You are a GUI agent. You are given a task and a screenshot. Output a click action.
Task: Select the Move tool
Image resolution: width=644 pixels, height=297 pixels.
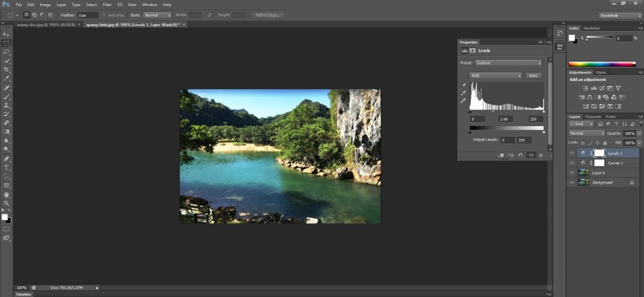pyautogui.click(x=7, y=34)
